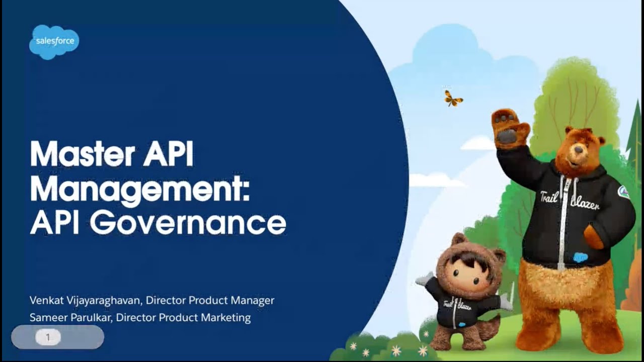Click the Venkat Vijayaraghavan presenter line

pos(152,301)
